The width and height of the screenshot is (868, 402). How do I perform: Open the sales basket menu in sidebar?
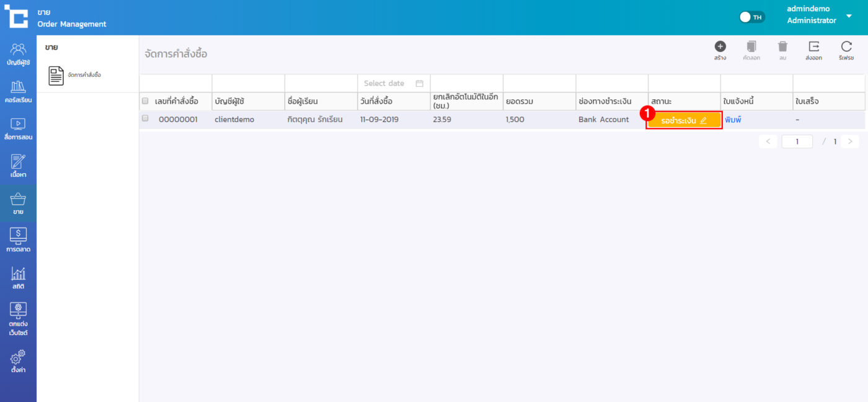click(x=18, y=203)
